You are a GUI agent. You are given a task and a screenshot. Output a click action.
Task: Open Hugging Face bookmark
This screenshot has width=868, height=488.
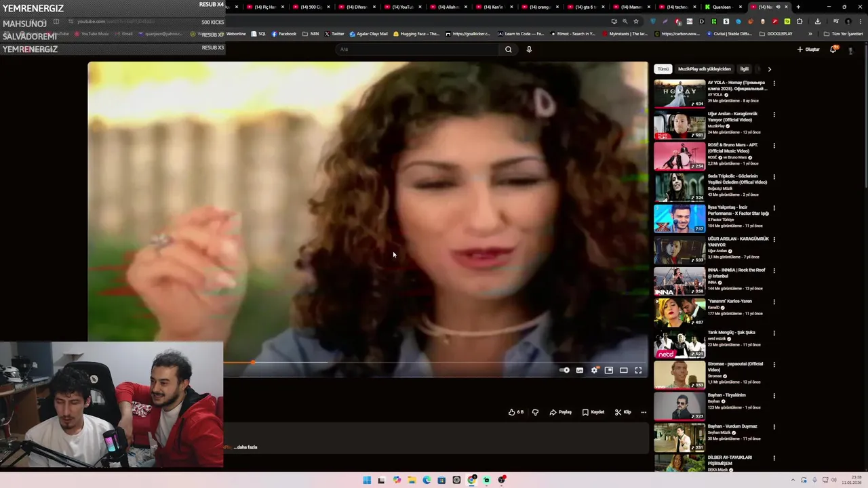(416, 34)
